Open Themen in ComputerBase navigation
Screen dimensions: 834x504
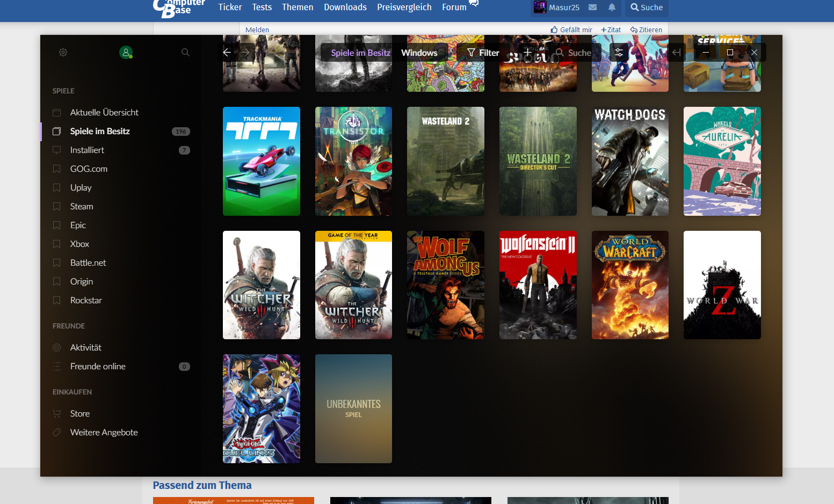pyautogui.click(x=298, y=7)
